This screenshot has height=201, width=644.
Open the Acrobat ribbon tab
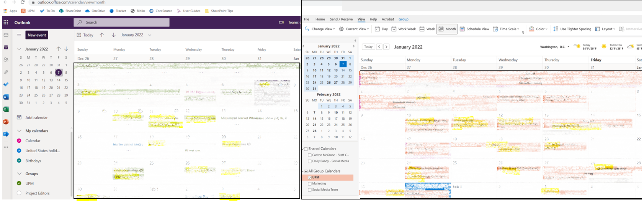[x=388, y=19]
